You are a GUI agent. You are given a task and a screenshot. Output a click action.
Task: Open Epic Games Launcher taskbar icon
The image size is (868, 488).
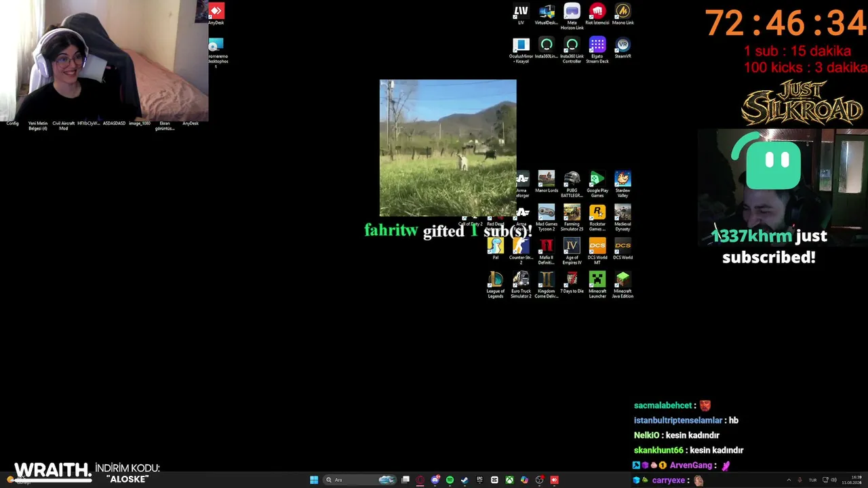pos(479,480)
